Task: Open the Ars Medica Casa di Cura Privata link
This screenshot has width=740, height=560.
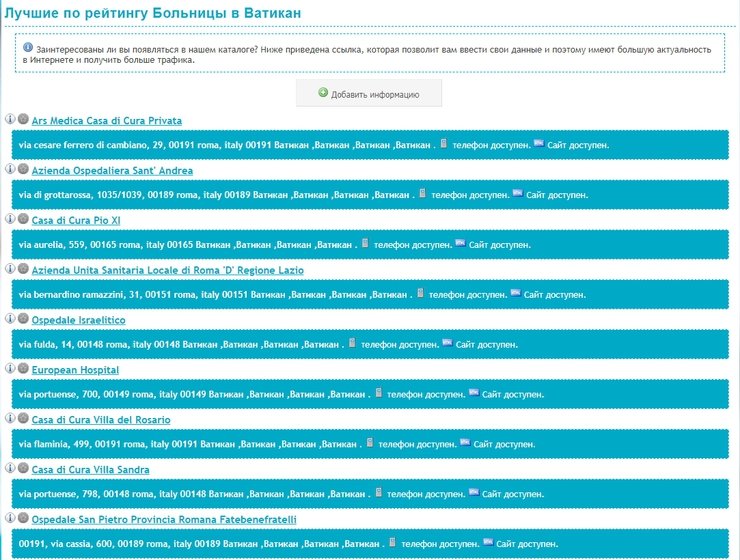Action: click(107, 121)
